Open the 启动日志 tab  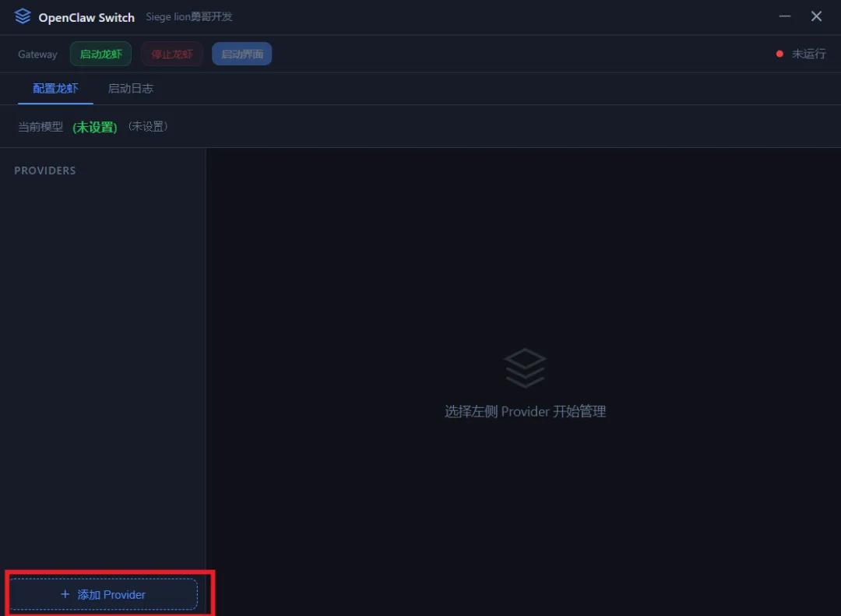point(131,89)
